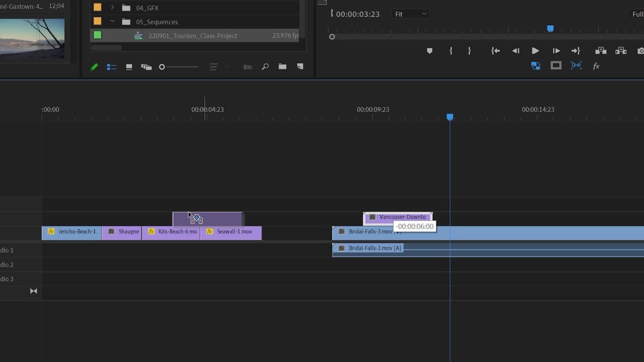This screenshot has width=644, height=362.
Task: Step back one frame
Action: [516, 51]
